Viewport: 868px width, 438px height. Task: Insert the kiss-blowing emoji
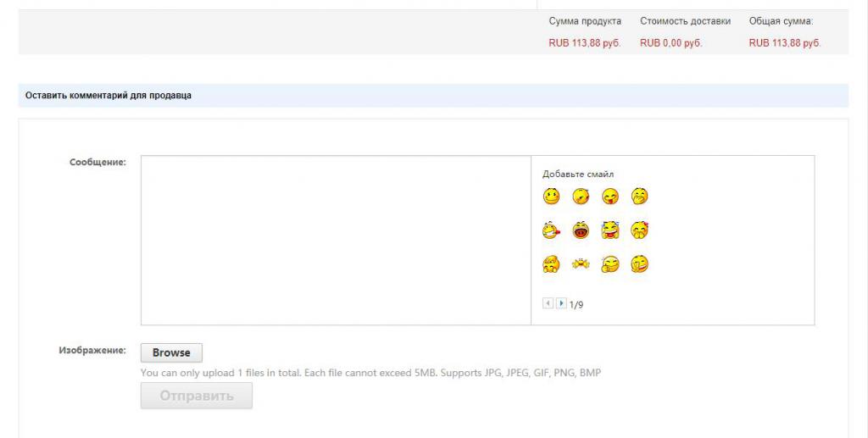[x=581, y=197]
